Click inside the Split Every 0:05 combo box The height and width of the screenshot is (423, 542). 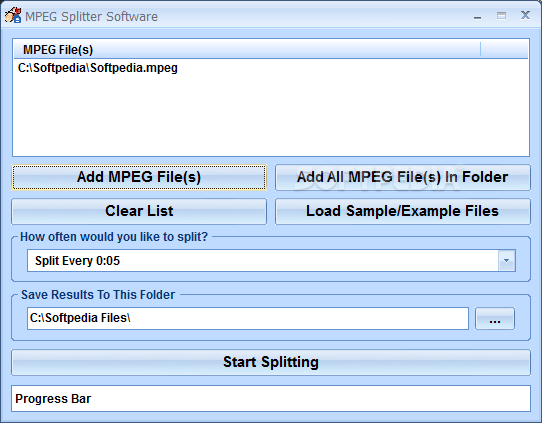point(271,261)
